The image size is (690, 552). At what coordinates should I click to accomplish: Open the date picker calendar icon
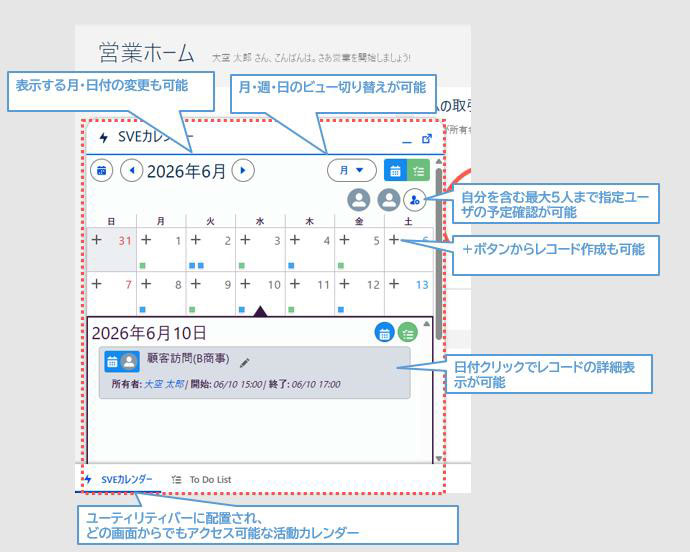point(102,171)
